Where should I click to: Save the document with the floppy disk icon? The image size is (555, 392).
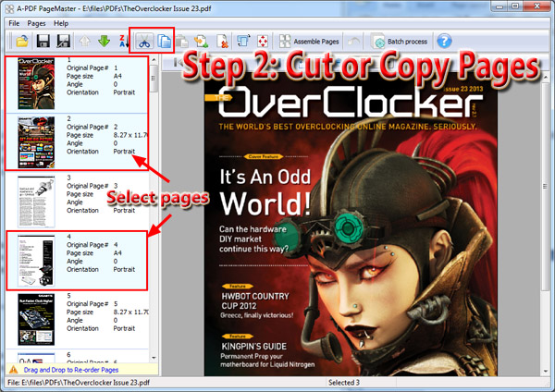coord(43,41)
